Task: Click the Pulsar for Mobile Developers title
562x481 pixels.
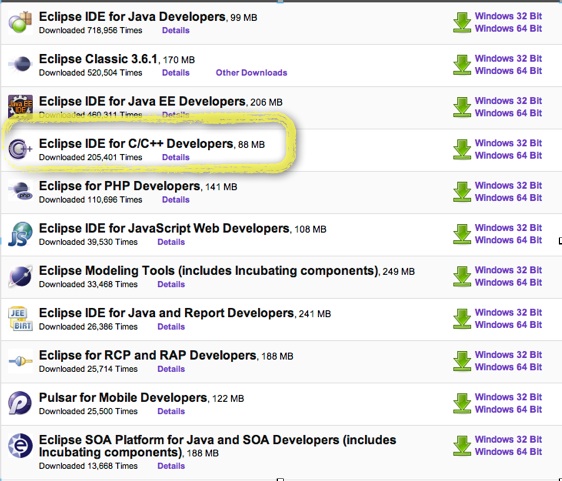Action: click(x=123, y=398)
